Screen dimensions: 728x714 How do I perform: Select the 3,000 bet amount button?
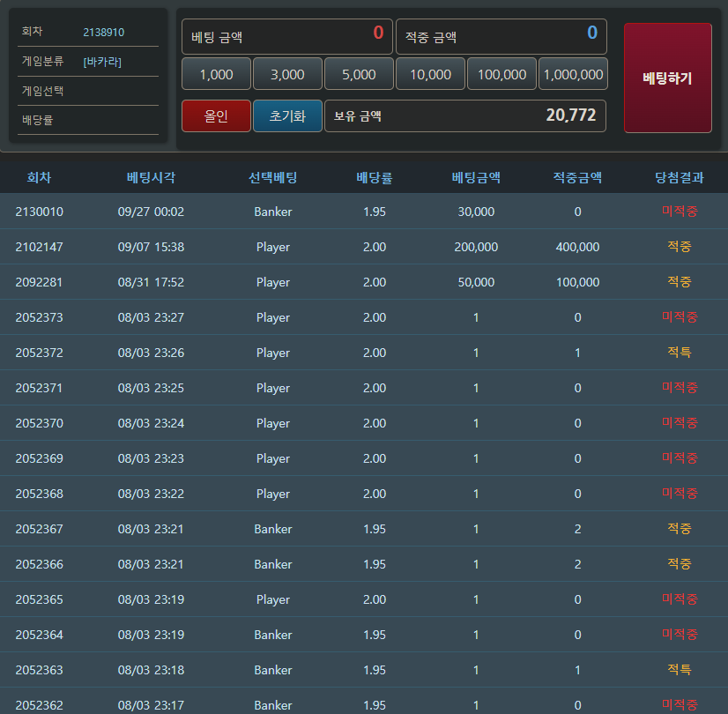[x=287, y=74]
